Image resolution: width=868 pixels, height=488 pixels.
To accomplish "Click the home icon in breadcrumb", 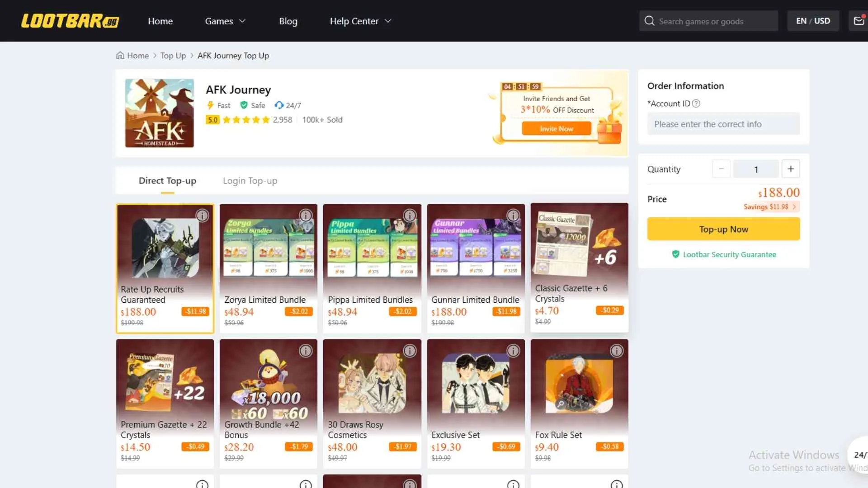I will (x=120, y=56).
